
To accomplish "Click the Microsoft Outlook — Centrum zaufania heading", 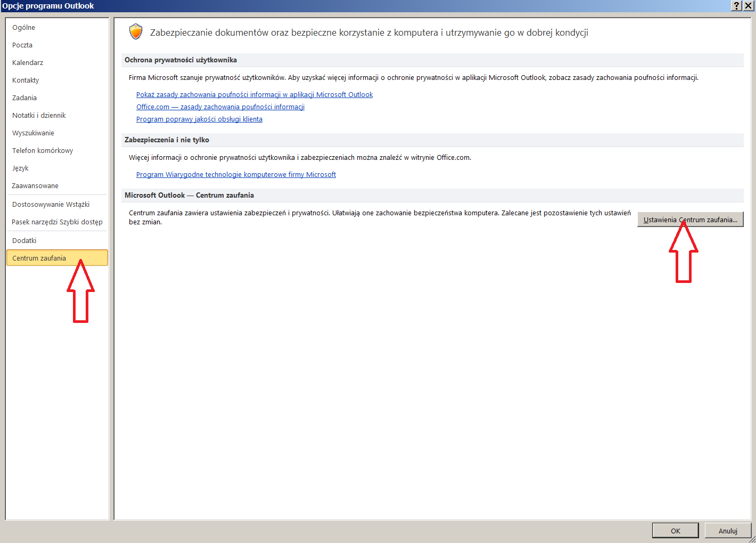I will [x=189, y=195].
